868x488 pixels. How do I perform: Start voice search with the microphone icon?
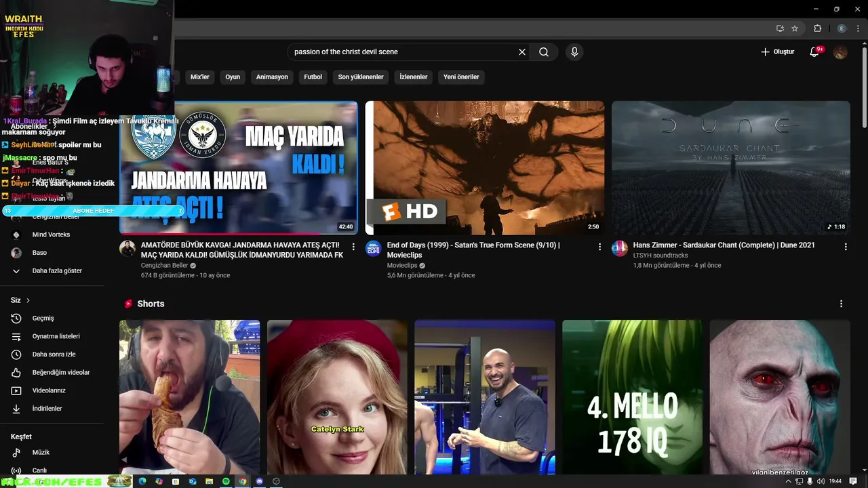574,52
